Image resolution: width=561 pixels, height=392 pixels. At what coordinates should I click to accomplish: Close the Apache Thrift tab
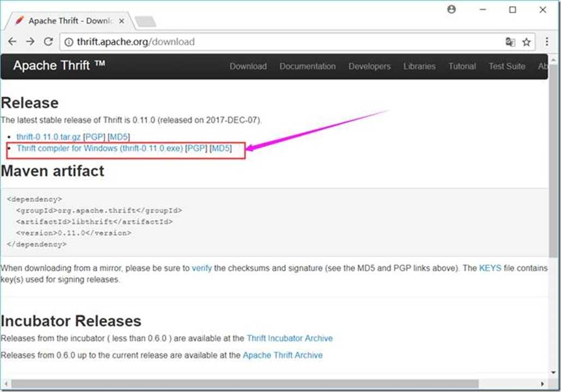(122, 21)
